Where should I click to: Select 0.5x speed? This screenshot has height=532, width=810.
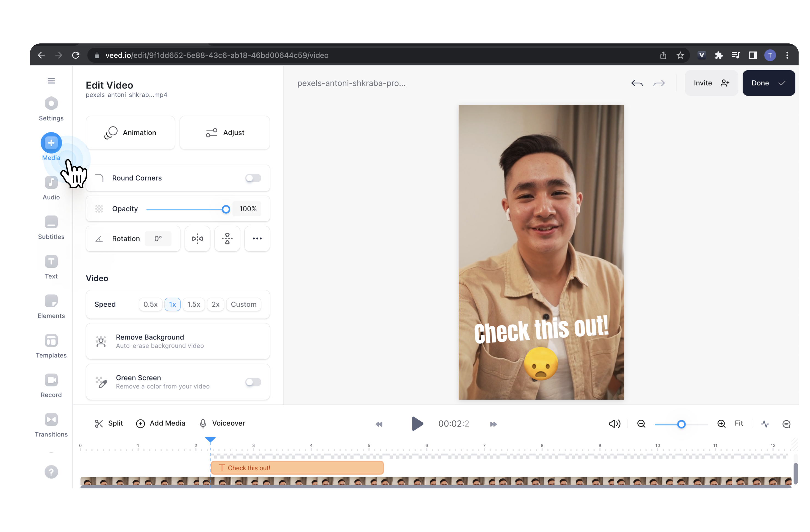click(x=150, y=304)
